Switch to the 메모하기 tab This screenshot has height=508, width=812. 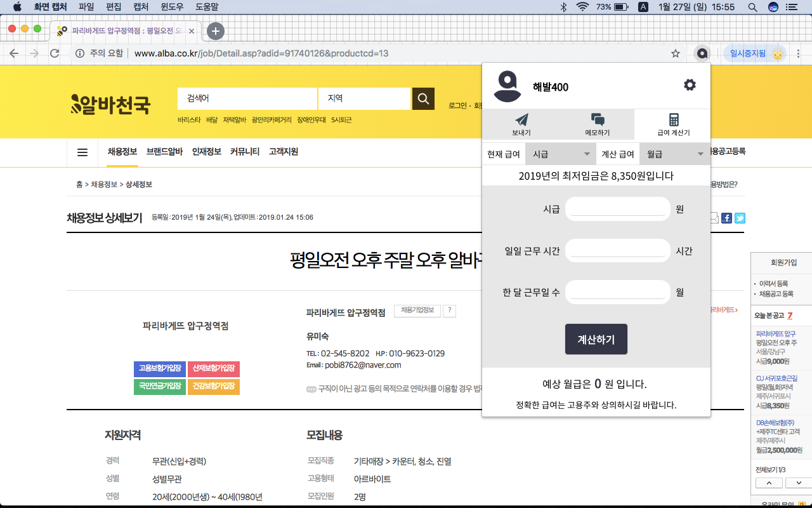click(597, 124)
